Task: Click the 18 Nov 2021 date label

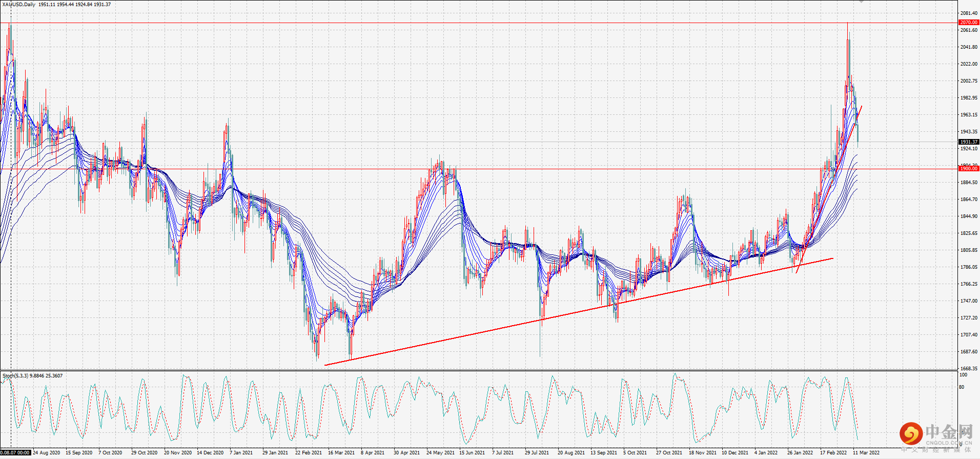Action: (703, 453)
